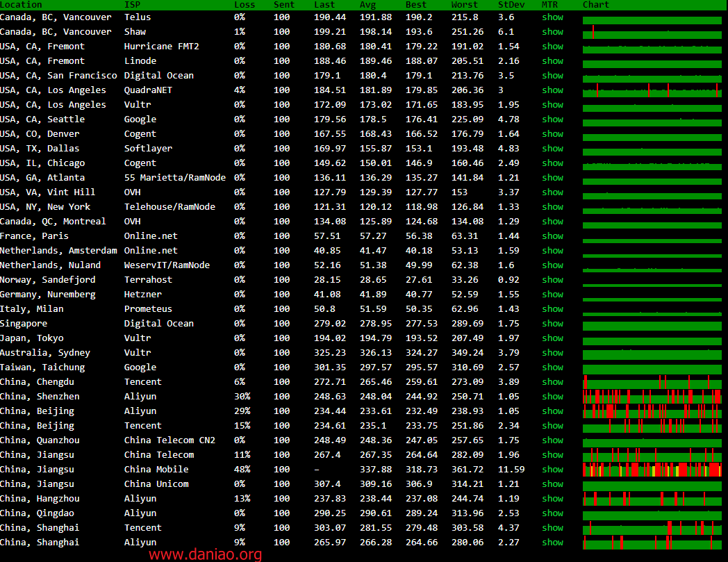The height and width of the screenshot is (562, 728).
Task: Show MTR for Telehouse/RamNode New York
Action: coord(552,207)
